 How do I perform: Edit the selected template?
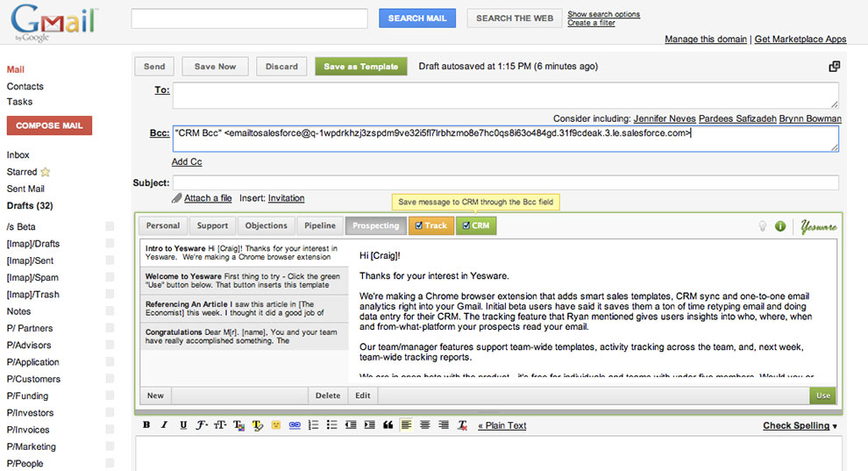363,396
